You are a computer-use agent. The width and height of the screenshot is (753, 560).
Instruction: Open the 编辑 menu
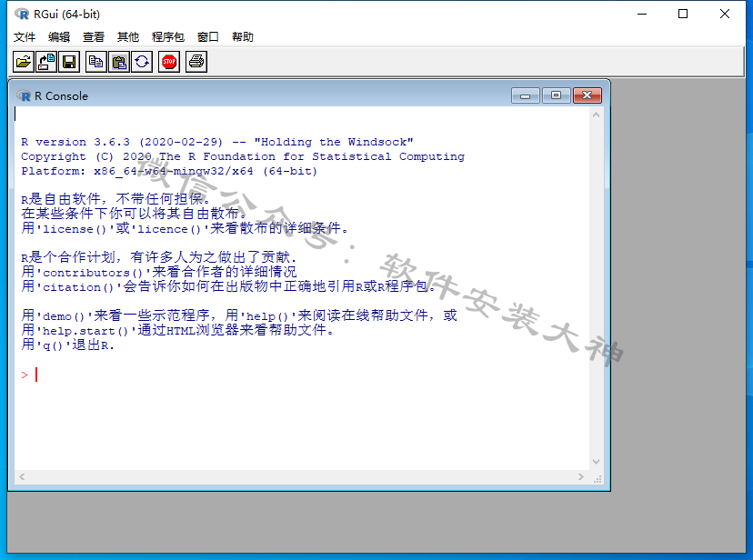pyautogui.click(x=59, y=37)
